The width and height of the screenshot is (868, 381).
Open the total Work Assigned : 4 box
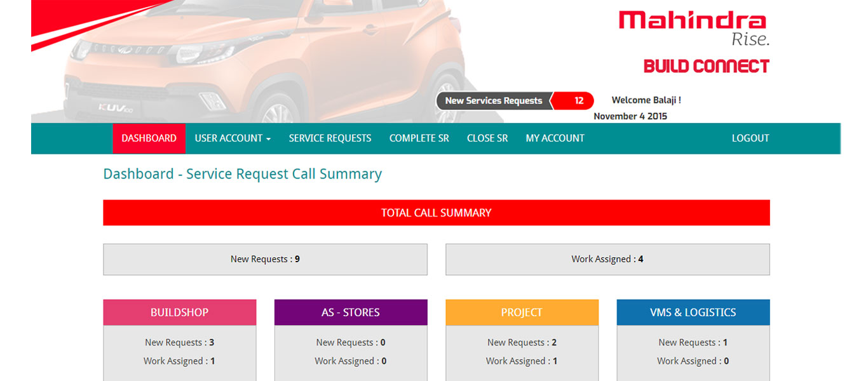tap(607, 259)
